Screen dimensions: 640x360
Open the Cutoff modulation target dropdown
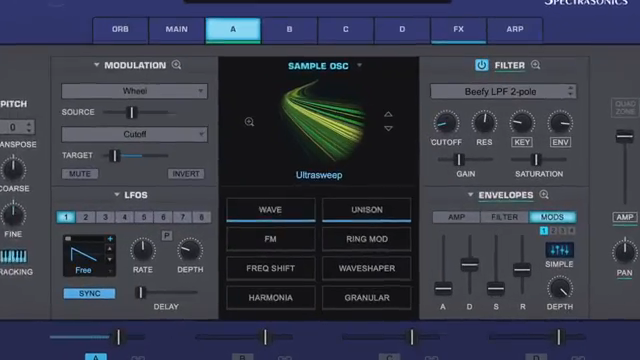(134, 134)
